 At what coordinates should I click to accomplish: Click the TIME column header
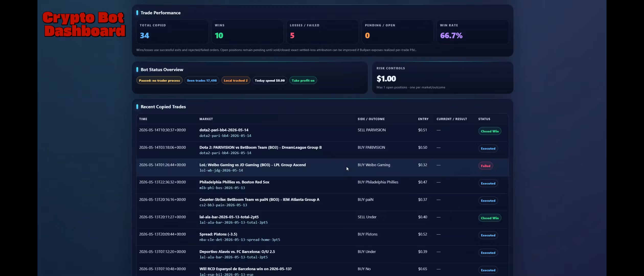pyautogui.click(x=143, y=119)
